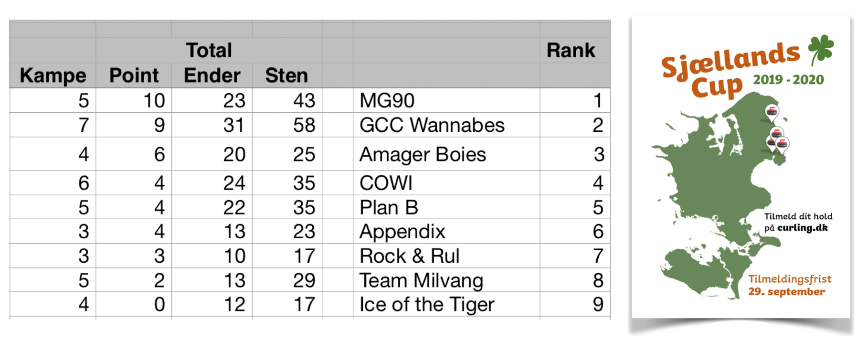The width and height of the screenshot is (868, 341).
Task: Select the Ender column header
Action: 212,75
